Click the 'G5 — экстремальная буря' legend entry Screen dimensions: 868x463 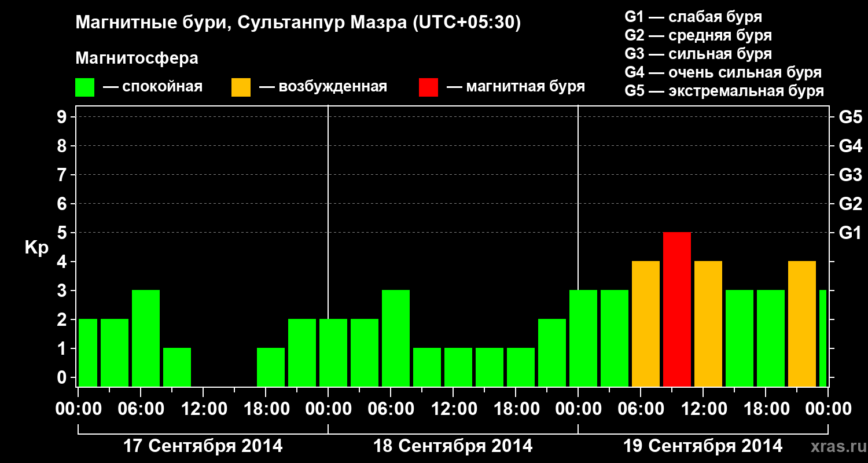tap(724, 91)
